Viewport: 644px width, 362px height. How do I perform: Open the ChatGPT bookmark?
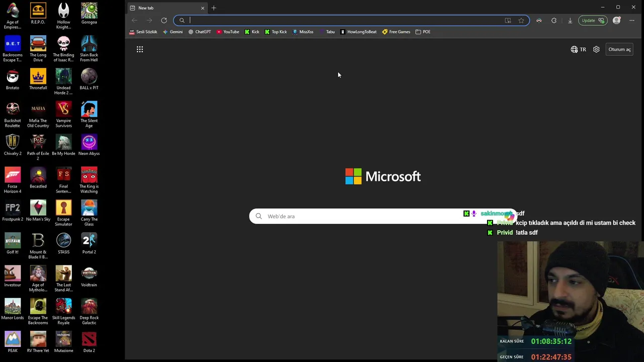(200, 32)
